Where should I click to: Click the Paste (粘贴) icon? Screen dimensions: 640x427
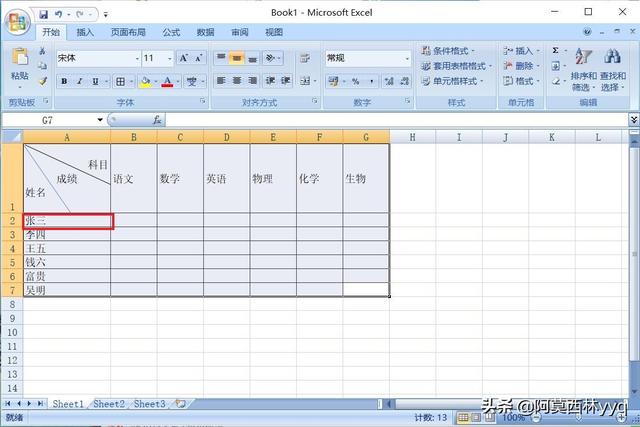click(x=20, y=57)
